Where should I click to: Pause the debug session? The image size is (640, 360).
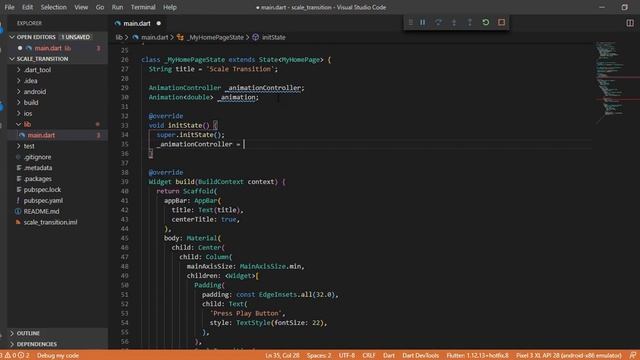422,22
